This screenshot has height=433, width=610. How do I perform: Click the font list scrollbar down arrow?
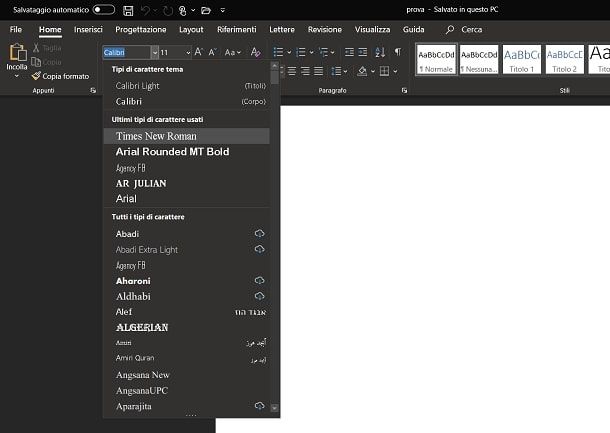pos(274,408)
